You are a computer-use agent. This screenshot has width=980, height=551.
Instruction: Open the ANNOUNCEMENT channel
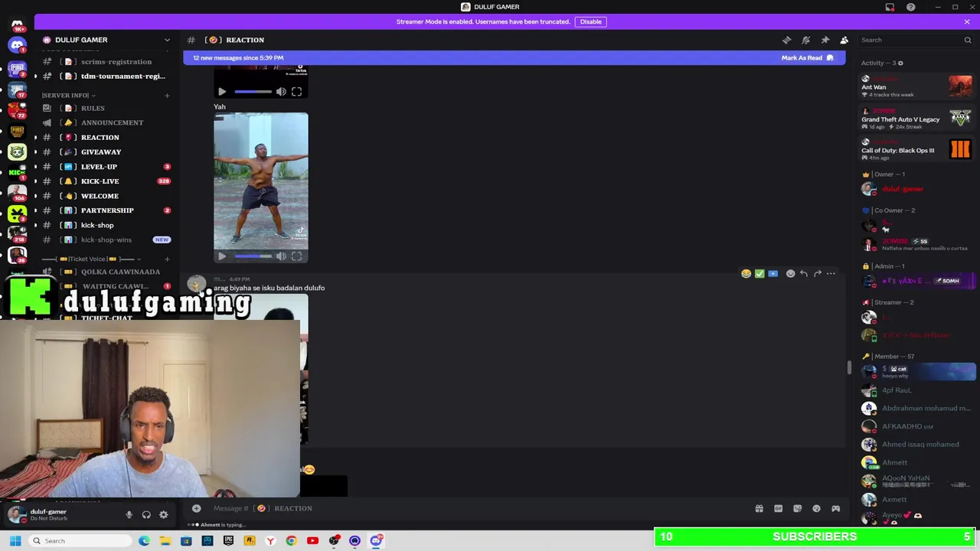pyautogui.click(x=106, y=122)
